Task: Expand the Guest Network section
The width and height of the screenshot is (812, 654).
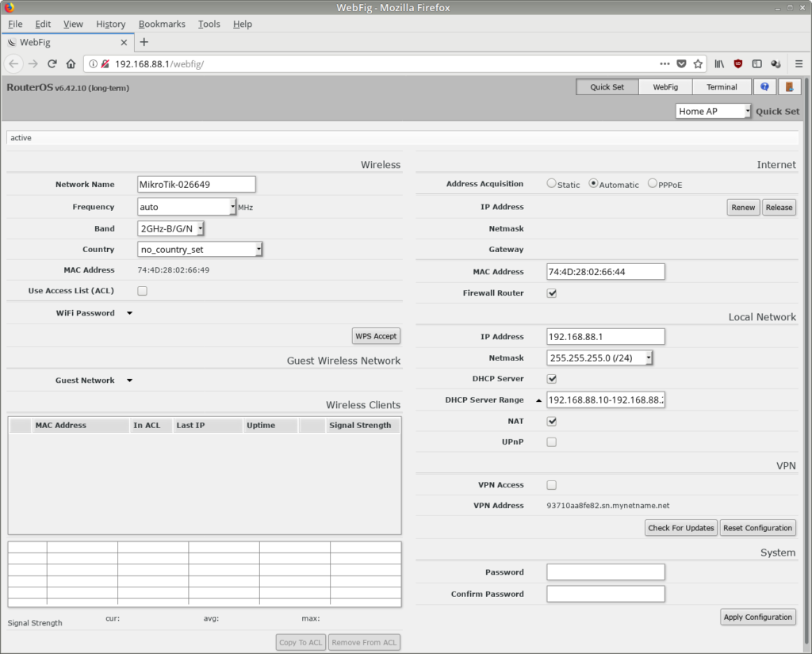Action: pyautogui.click(x=129, y=380)
